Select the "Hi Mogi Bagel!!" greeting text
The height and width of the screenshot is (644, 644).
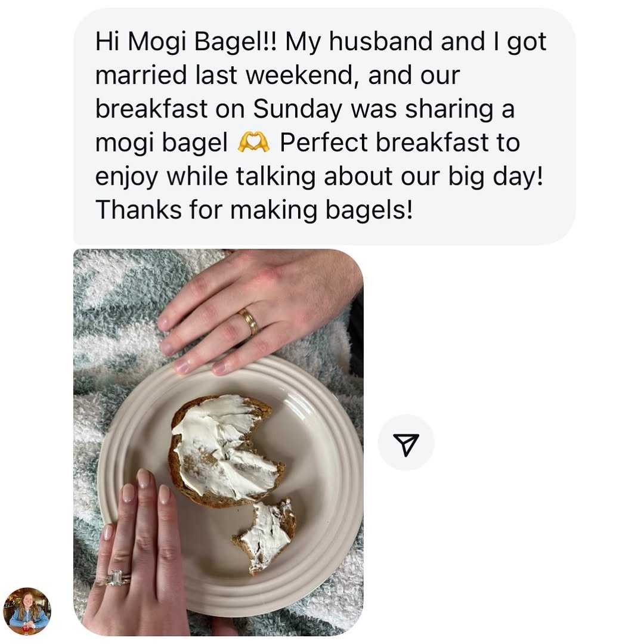point(187,41)
